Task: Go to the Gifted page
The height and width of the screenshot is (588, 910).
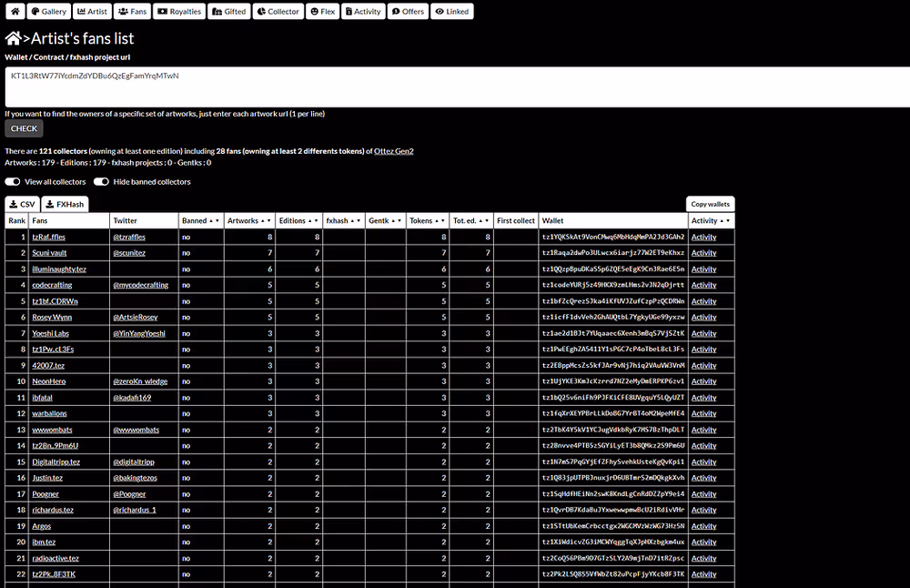Action: point(228,12)
